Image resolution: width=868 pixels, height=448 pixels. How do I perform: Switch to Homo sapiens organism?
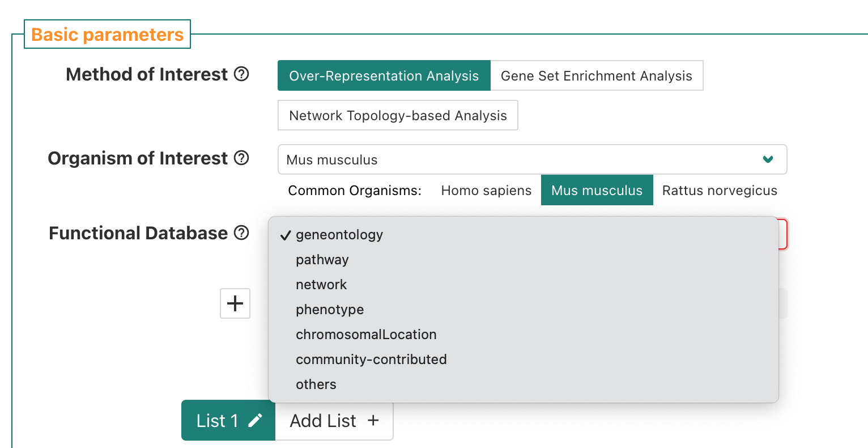pyautogui.click(x=486, y=190)
